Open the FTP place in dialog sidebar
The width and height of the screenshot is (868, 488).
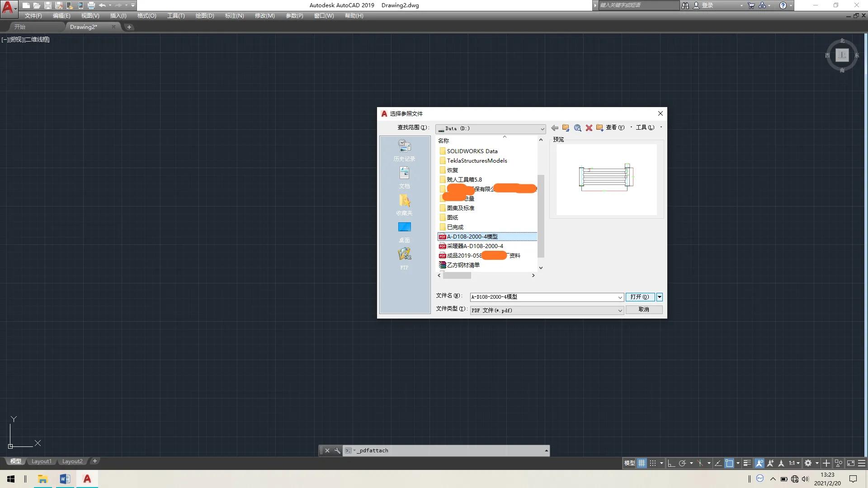pos(404,259)
